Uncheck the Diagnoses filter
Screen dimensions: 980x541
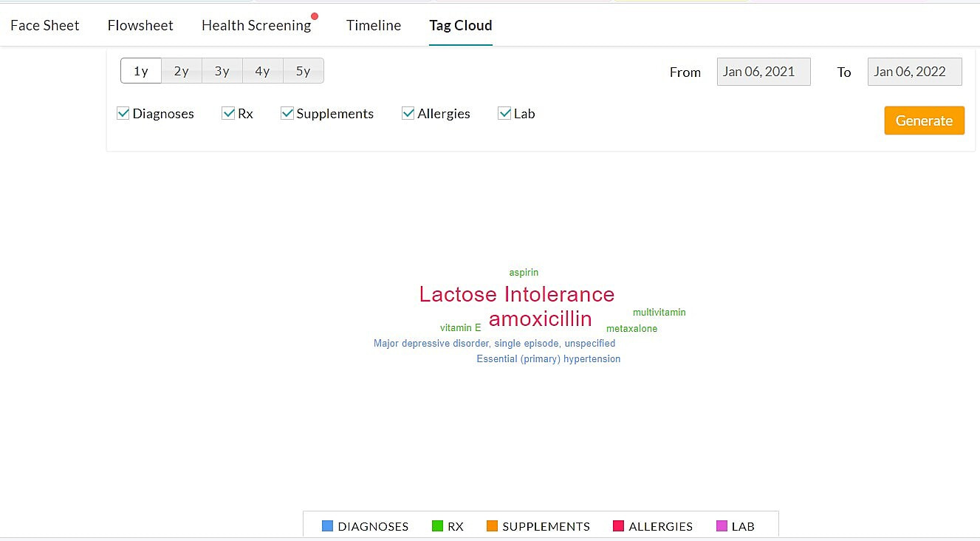123,113
